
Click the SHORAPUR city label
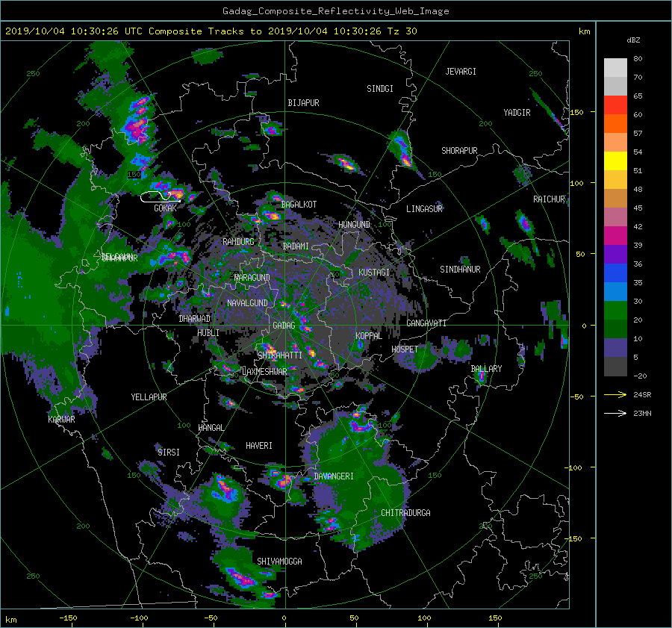(x=459, y=151)
